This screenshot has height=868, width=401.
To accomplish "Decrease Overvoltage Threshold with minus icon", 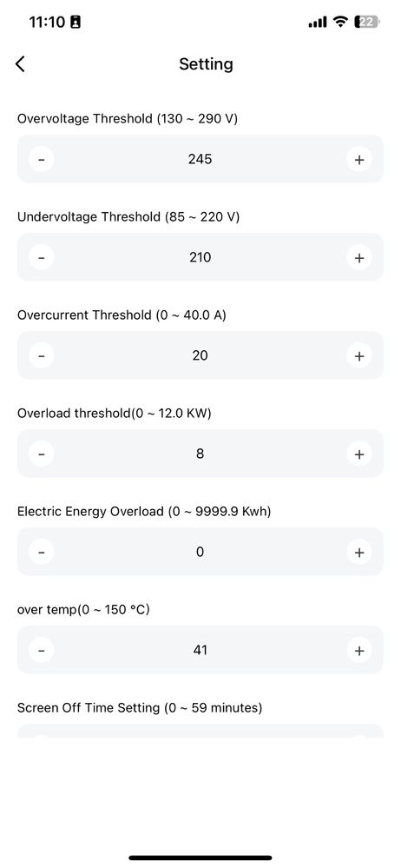I will click(42, 159).
